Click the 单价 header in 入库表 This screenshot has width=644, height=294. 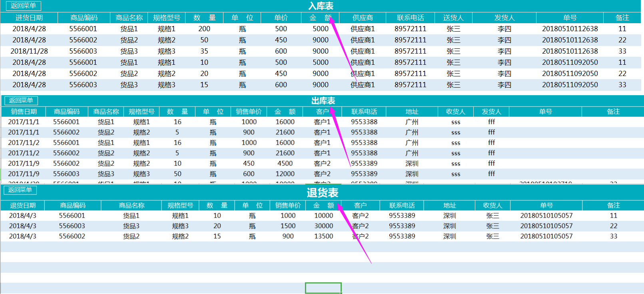click(281, 18)
